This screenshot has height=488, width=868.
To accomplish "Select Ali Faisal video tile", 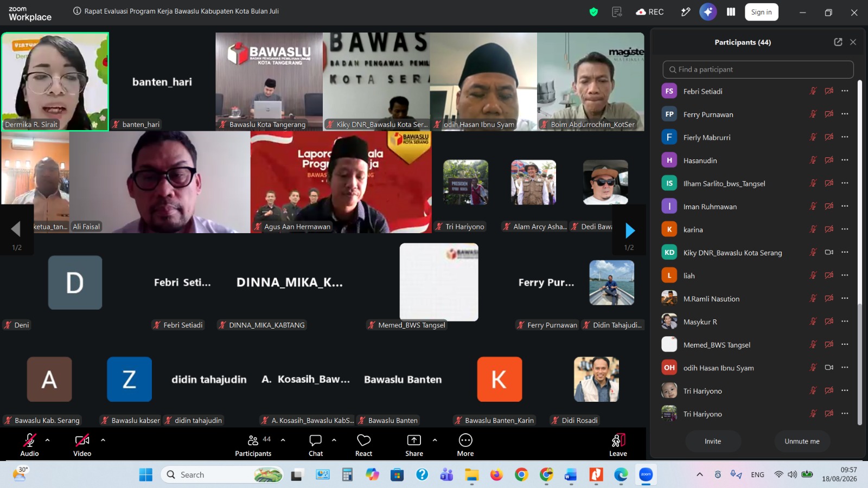I will (x=160, y=182).
